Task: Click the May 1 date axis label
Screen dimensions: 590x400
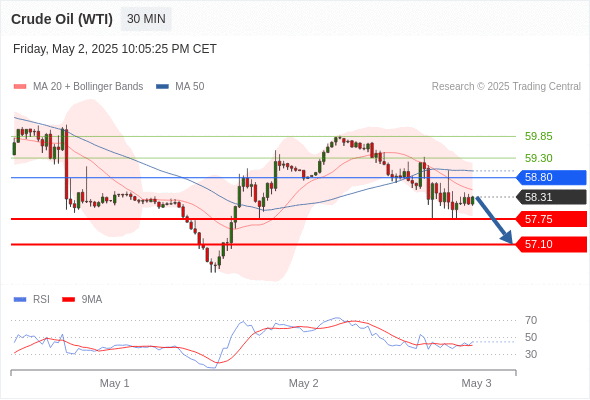Action: [114, 383]
